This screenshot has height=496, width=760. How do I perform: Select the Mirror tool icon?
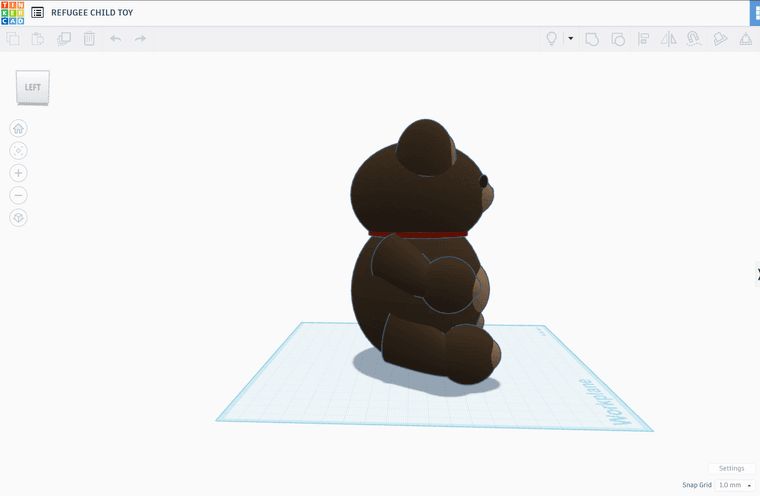tap(668, 39)
